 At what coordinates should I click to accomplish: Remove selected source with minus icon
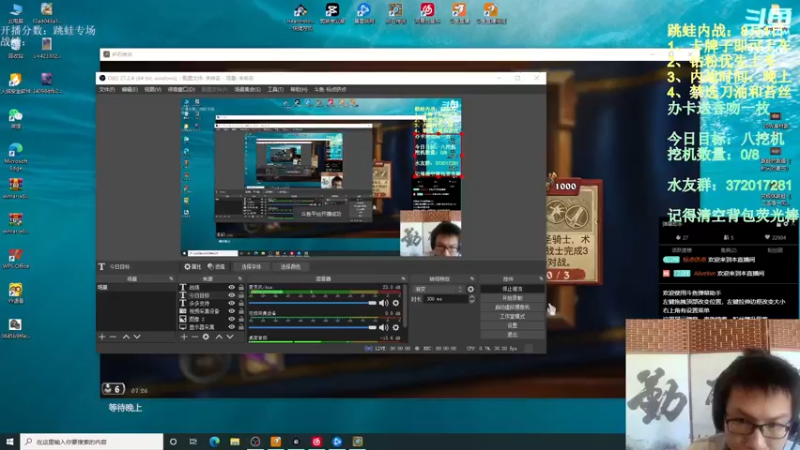[194, 337]
